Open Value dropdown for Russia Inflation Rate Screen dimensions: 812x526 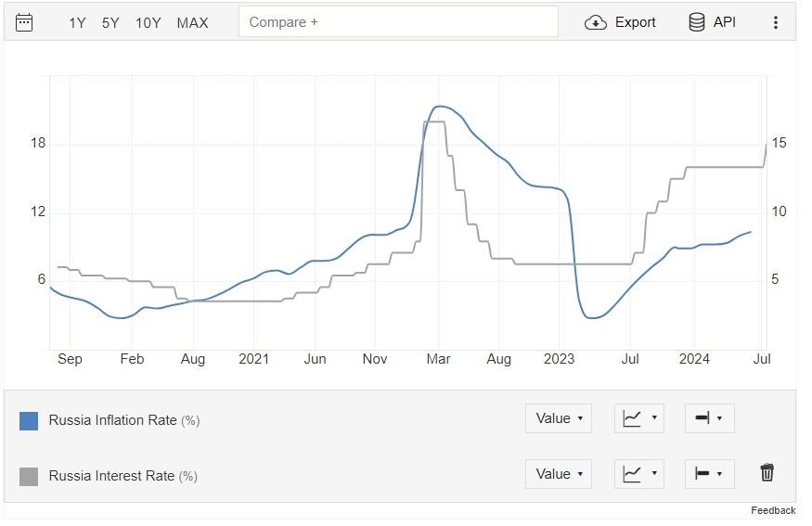tap(559, 418)
